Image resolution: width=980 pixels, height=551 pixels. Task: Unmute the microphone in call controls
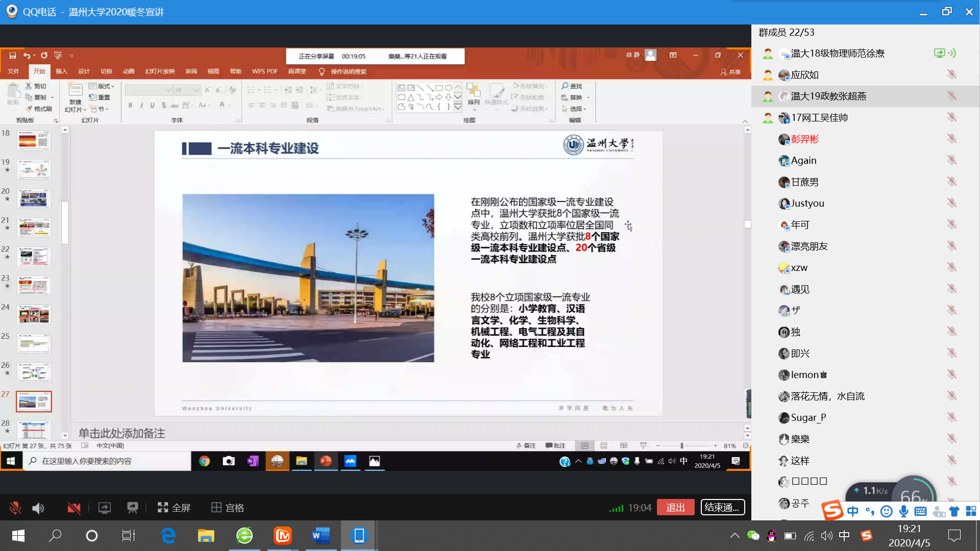pyautogui.click(x=15, y=508)
